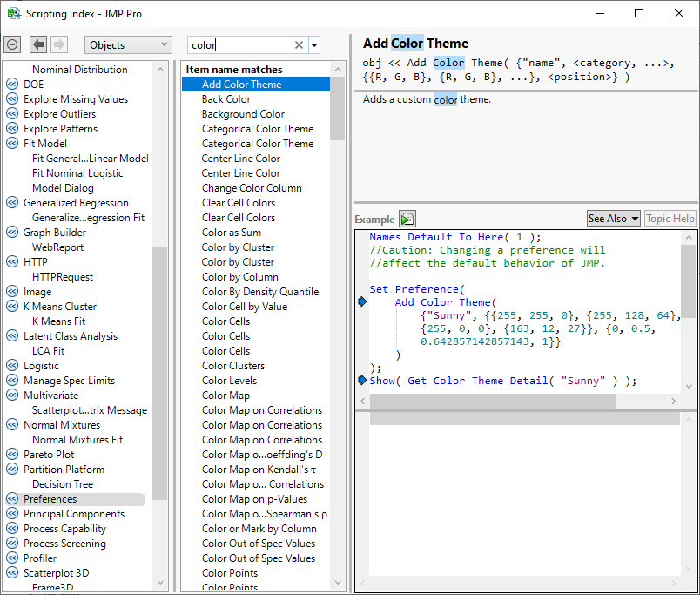
Task: Collapse the Multivariate node icon
Action: (12, 396)
